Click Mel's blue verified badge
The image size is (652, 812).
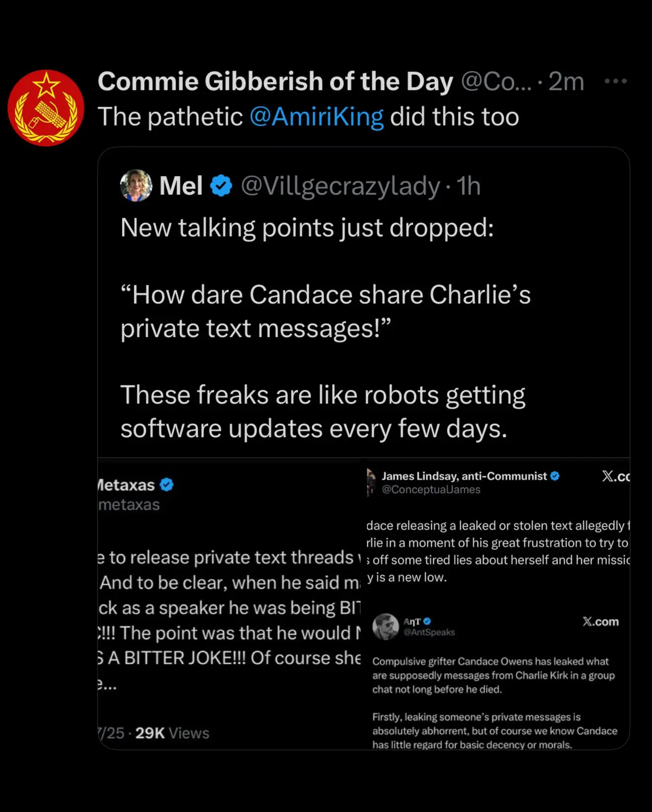[x=221, y=186]
